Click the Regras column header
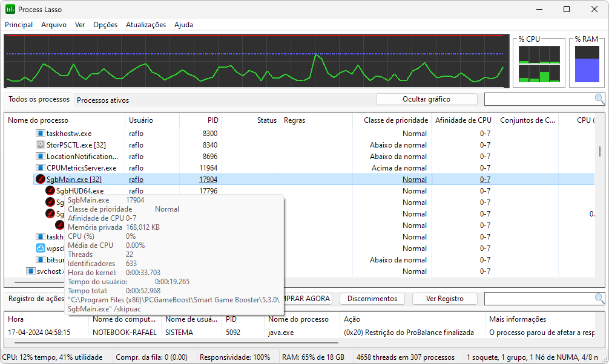Image resolution: width=609 pixels, height=364 pixels. pos(316,120)
